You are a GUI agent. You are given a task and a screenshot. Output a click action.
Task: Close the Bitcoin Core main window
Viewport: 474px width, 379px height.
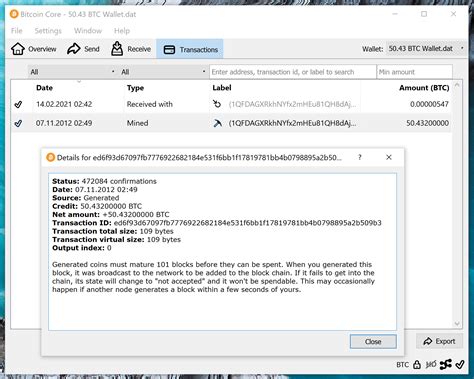[x=453, y=14]
